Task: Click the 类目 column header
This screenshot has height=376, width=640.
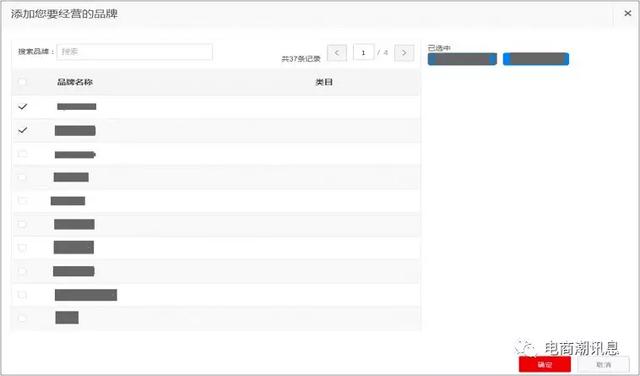Action: click(x=324, y=82)
